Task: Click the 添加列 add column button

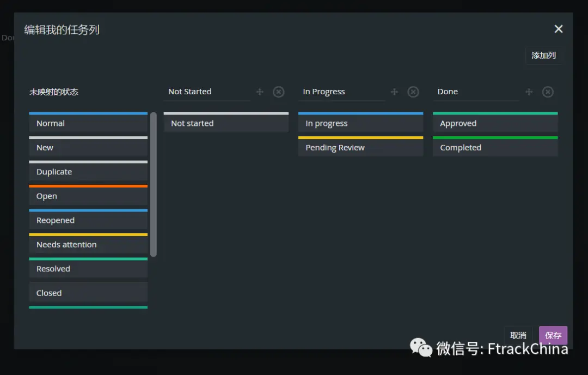Action: (543, 56)
